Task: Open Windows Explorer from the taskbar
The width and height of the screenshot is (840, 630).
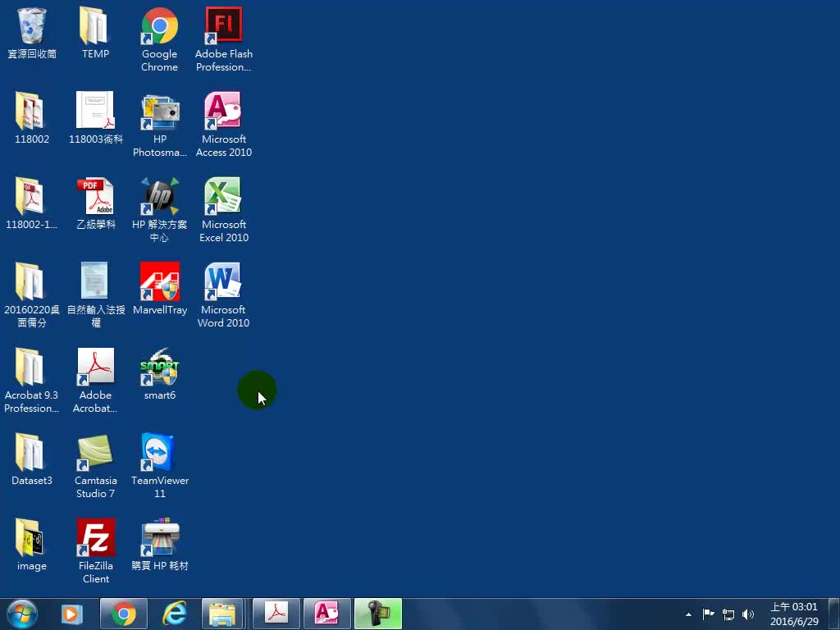Action: pos(221,614)
